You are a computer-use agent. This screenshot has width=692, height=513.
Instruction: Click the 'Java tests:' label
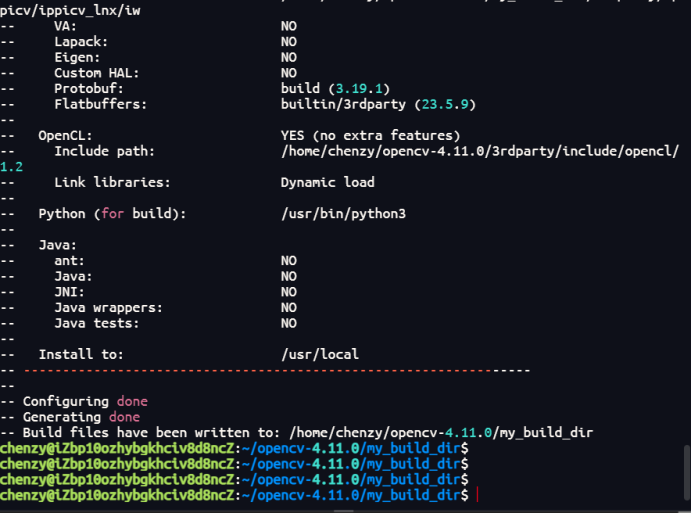[x=96, y=323]
